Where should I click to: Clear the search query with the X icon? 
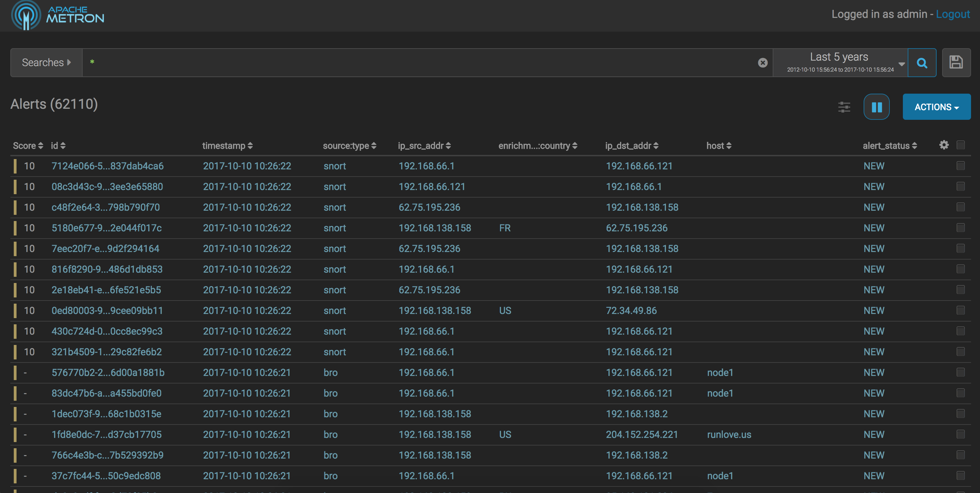pyautogui.click(x=762, y=63)
